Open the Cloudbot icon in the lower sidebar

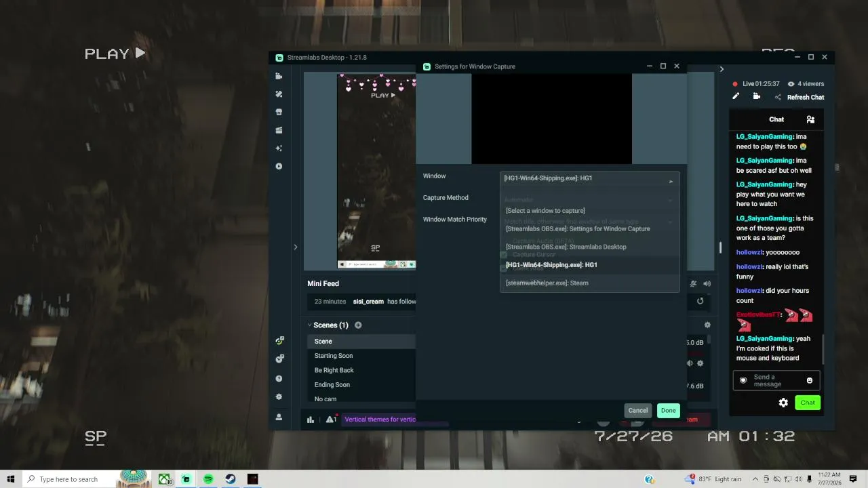coord(279,359)
